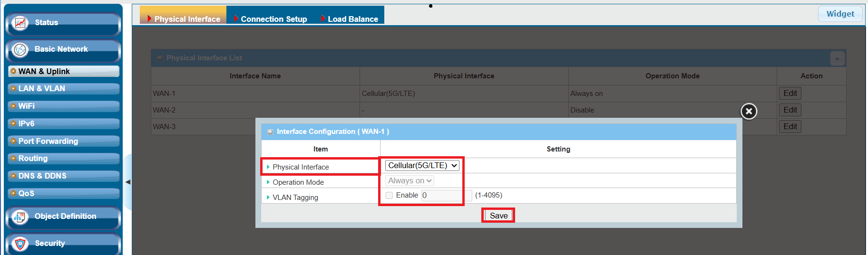Image resolution: width=868 pixels, height=255 pixels.
Task: Open the DNS & DDNS settings
Action: tap(42, 176)
